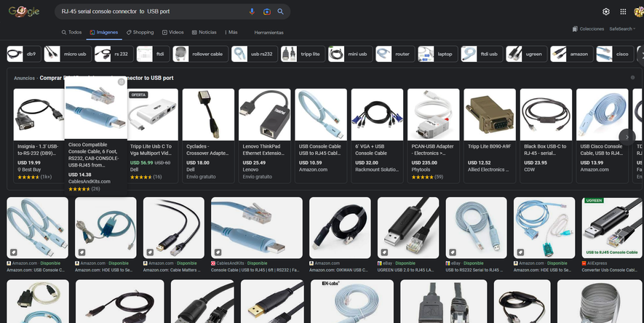This screenshot has height=323, width=644.
Task: Filter by the tripp lite chip
Action: (303, 54)
